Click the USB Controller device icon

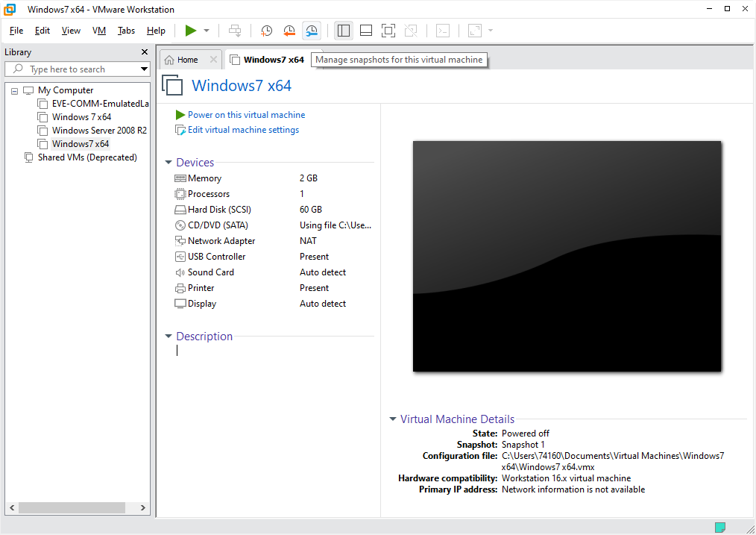pyautogui.click(x=180, y=257)
